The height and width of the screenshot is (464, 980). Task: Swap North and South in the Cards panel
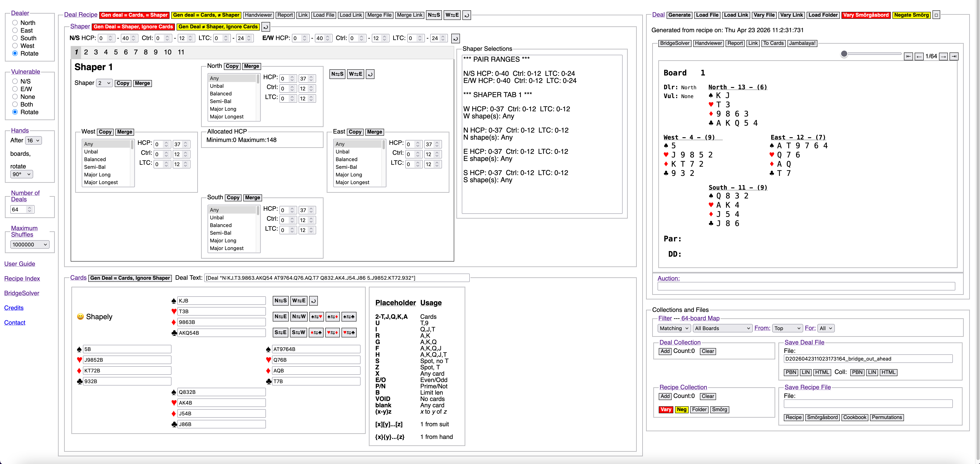(280, 300)
